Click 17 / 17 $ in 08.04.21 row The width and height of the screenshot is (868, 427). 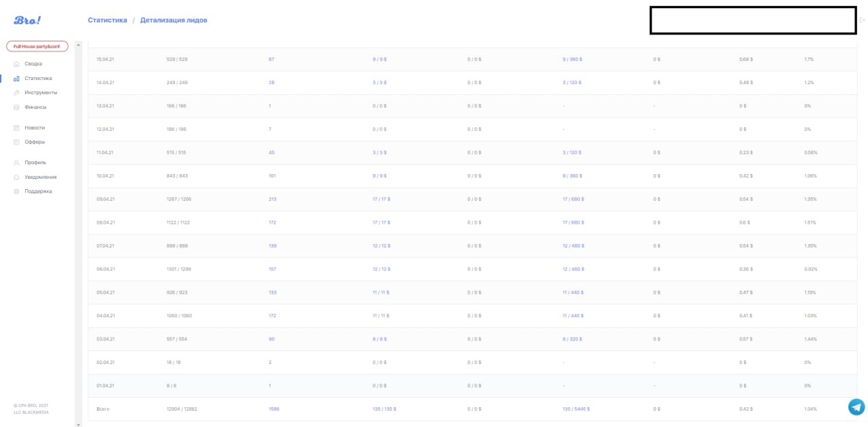(382, 223)
